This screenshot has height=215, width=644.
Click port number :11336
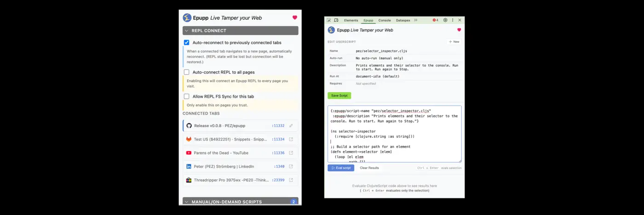click(278, 153)
